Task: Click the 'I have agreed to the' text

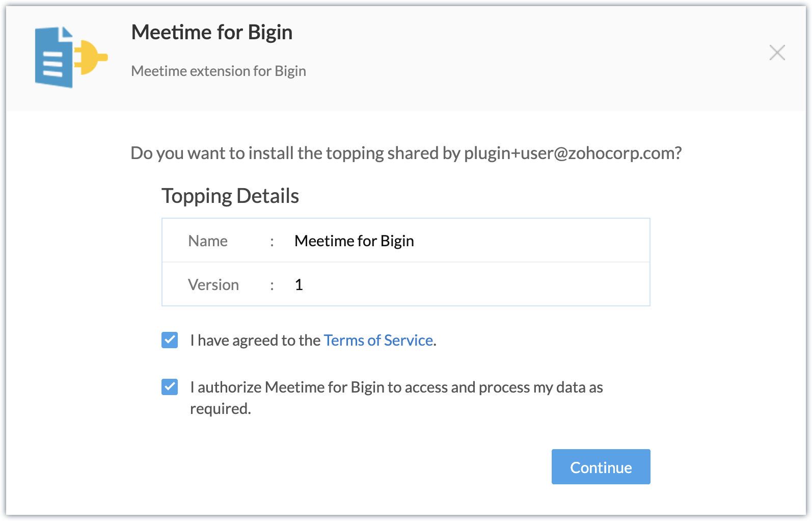Action: pos(255,340)
